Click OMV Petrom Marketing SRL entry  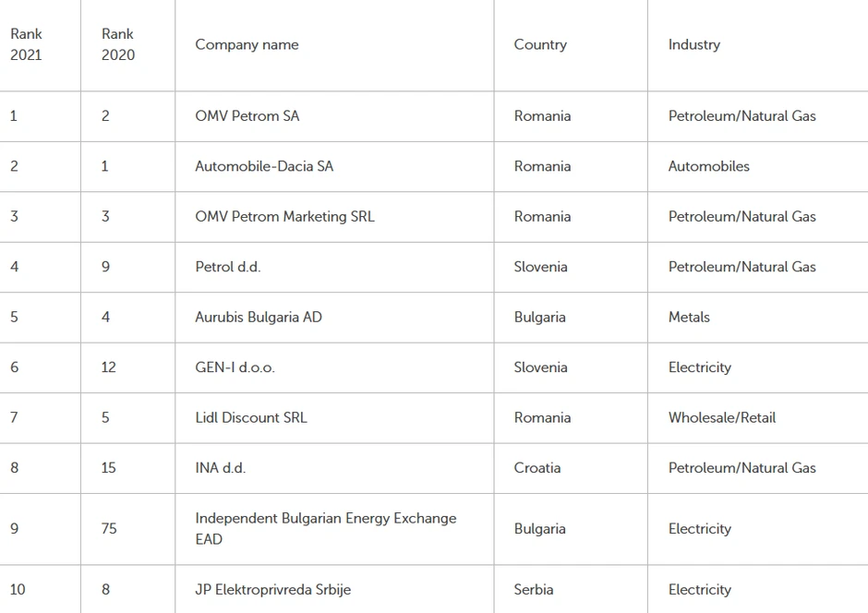[284, 217]
